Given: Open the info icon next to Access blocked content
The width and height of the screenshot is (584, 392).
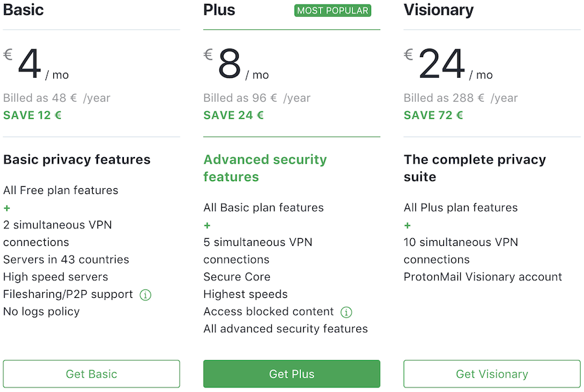Looking at the screenshot, I should pyautogui.click(x=346, y=312).
